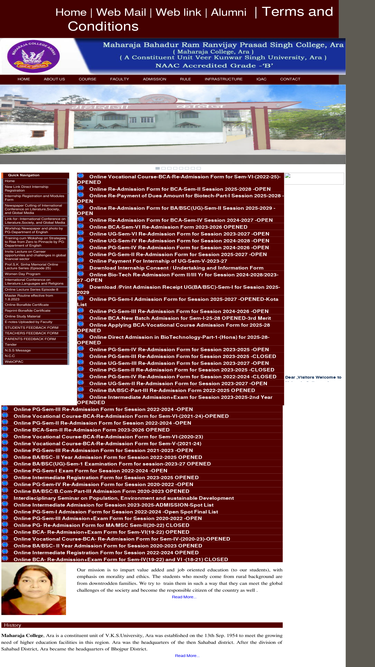Click blue bullet beside Download Internship Consent Form
375x667 pixels.
(x=80, y=267)
